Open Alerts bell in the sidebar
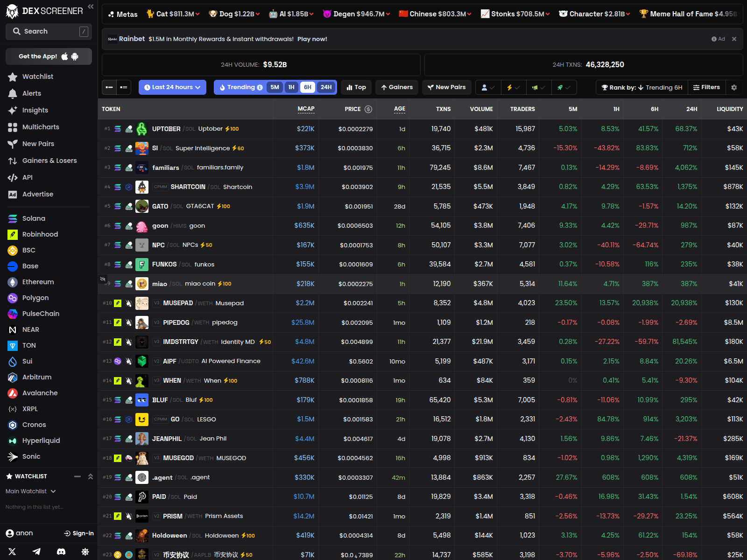 (x=31, y=93)
